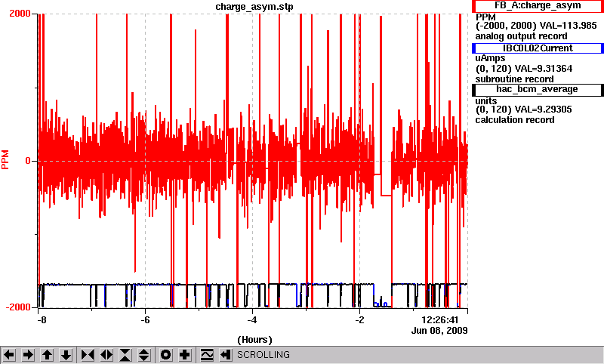Zoom in vertically with the hourglass icon
The image size is (604, 364).
pos(125,355)
